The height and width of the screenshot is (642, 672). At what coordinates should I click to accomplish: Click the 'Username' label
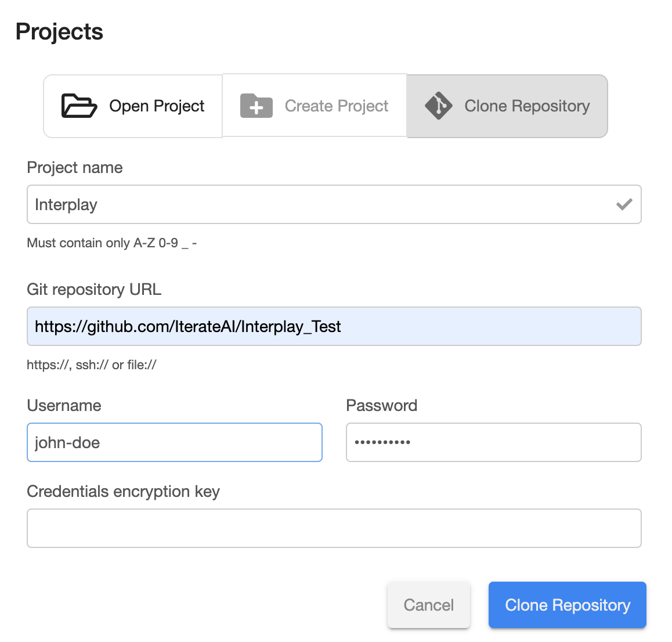click(64, 405)
